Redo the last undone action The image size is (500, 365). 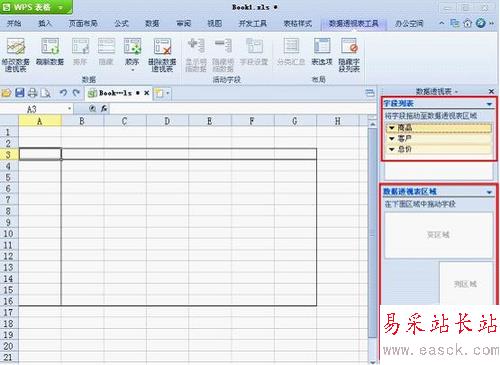point(76,93)
